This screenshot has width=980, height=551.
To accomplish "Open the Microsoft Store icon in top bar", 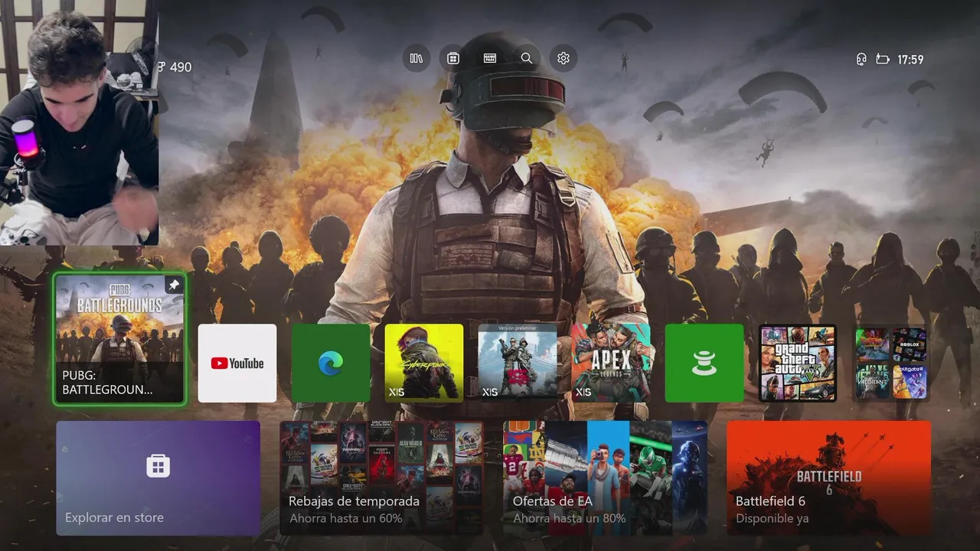I will [453, 58].
